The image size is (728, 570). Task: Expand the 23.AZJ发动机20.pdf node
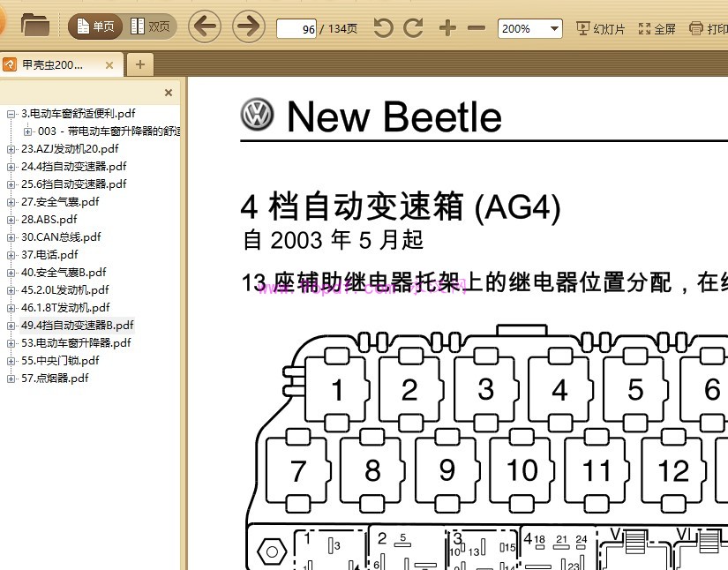point(11,149)
